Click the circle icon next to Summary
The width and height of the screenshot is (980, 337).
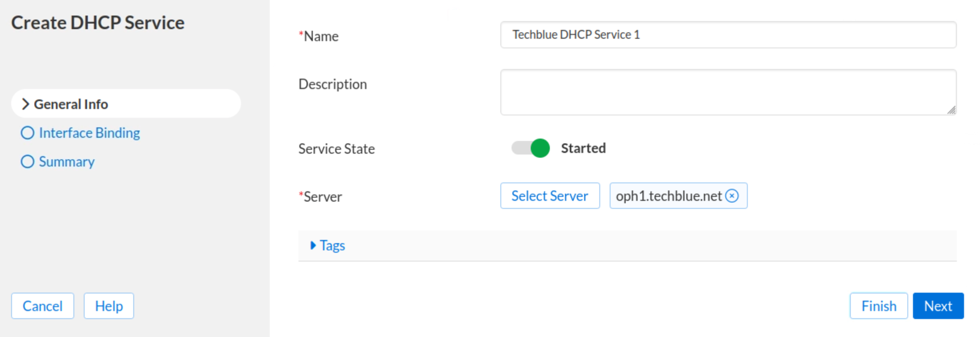pos(27,162)
